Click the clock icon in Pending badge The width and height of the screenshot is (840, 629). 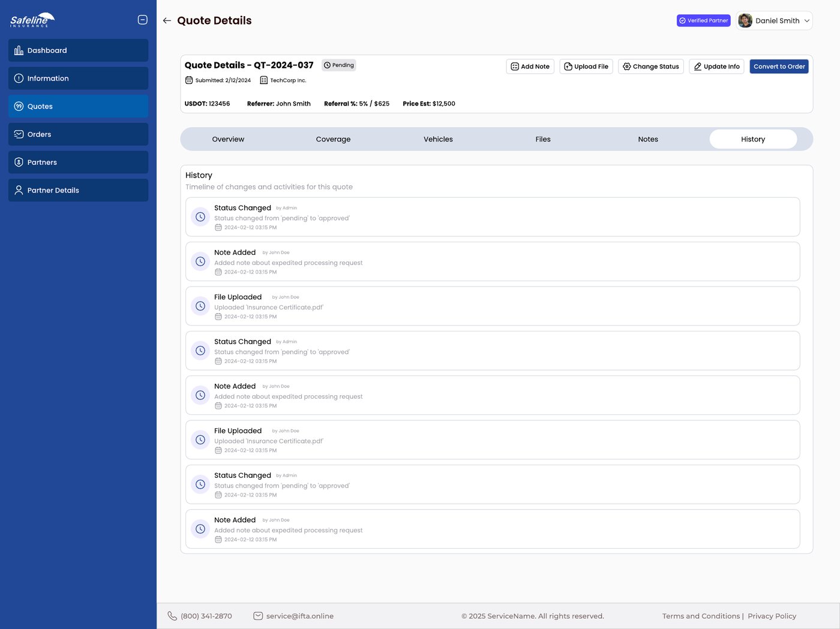pos(327,65)
